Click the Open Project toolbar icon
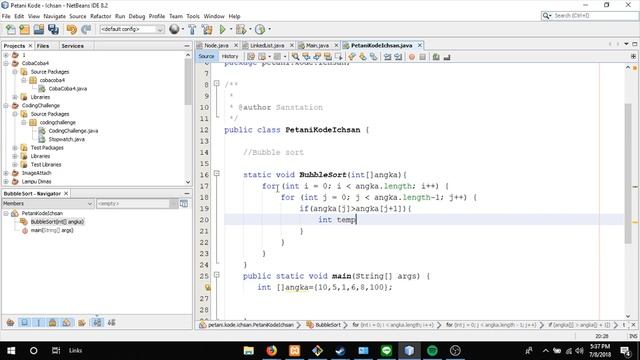Viewport: 640px width, 360px height. (39, 29)
